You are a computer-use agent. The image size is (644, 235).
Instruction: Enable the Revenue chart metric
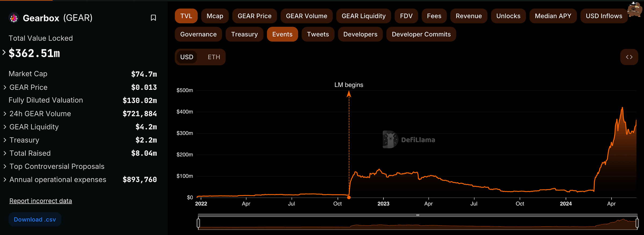469,16
